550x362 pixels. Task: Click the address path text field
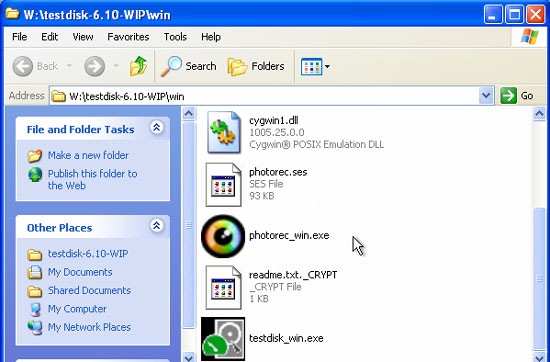pyautogui.click(x=272, y=96)
